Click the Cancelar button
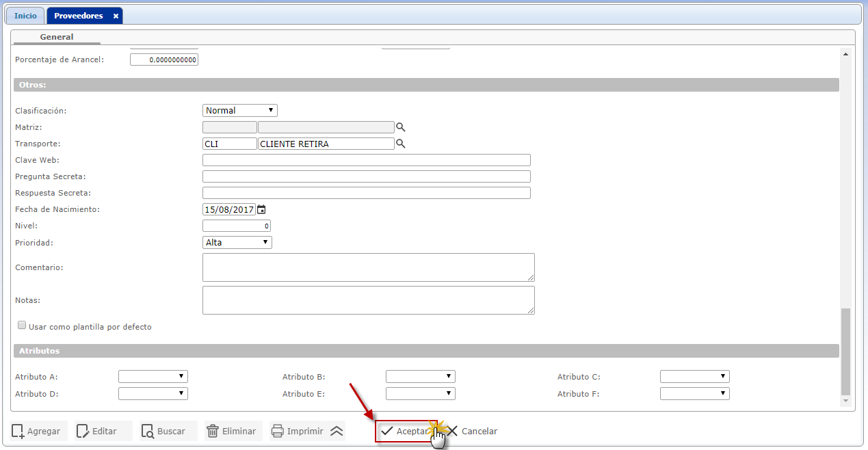Screen dimensions: 868x450 (x=473, y=431)
